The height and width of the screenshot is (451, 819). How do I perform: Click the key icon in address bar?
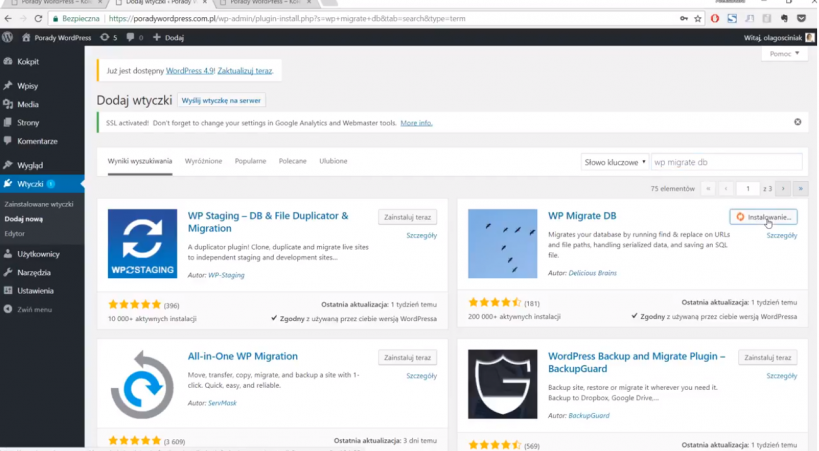684,18
